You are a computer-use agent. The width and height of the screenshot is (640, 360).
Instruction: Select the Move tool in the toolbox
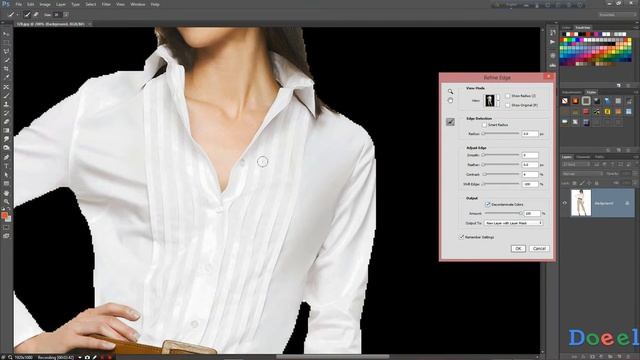(x=6, y=34)
